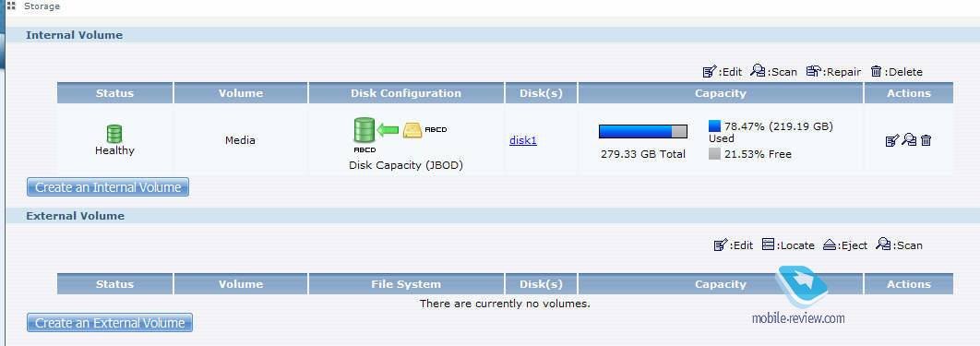Click the Disk Configuration column header
The width and height of the screenshot is (980, 346).
[x=406, y=93]
